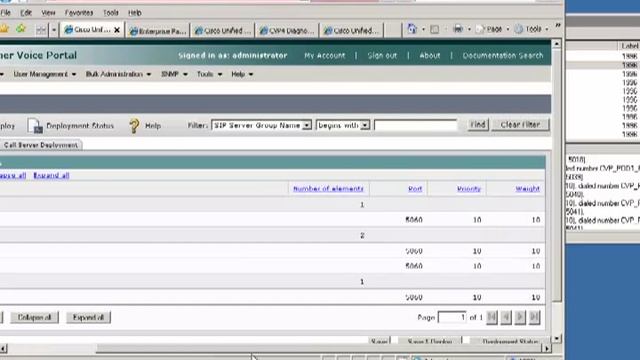This screenshot has width=640, height=360.
Task: Click the horizontal scrollbar right arrow
Action: pyautogui.click(x=547, y=348)
